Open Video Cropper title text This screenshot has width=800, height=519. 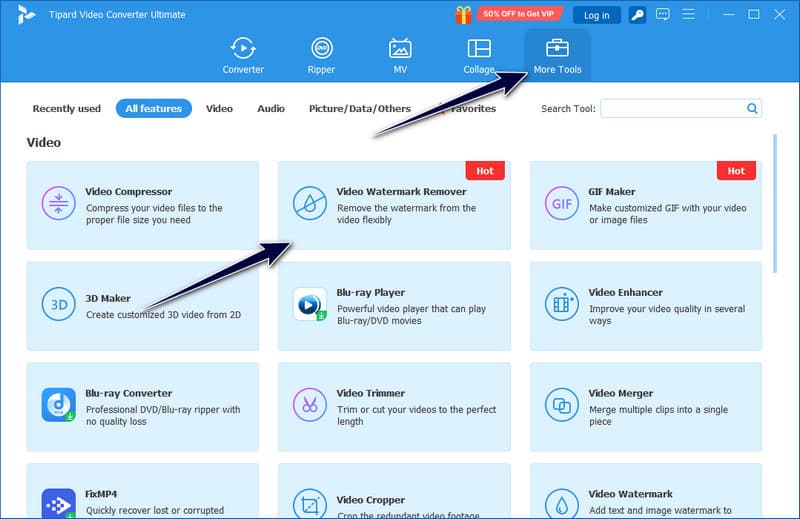click(x=370, y=500)
